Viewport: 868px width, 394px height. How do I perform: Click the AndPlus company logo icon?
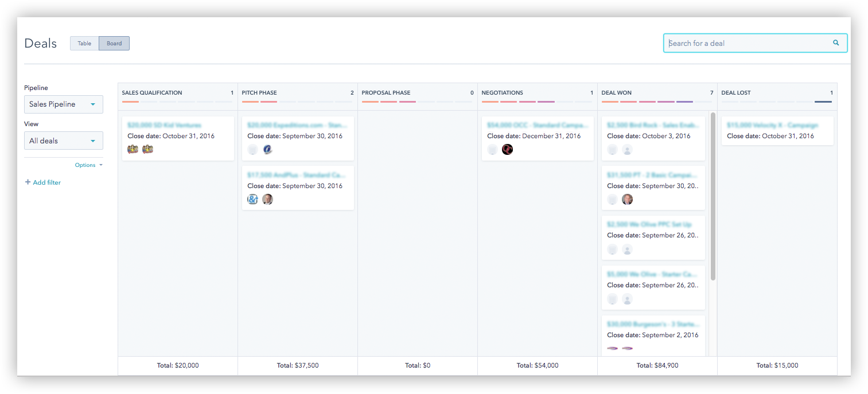[x=252, y=200]
